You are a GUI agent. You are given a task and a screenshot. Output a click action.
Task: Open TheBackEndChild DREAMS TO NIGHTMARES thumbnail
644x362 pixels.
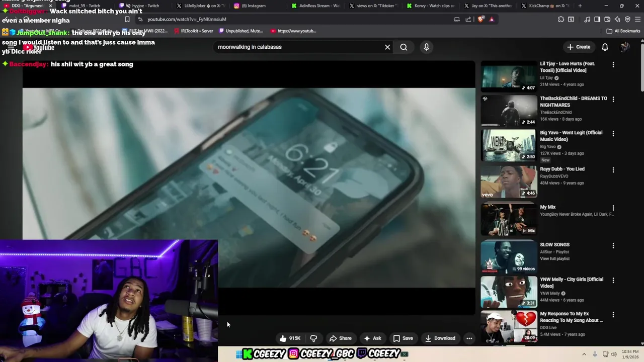click(x=509, y=110)
